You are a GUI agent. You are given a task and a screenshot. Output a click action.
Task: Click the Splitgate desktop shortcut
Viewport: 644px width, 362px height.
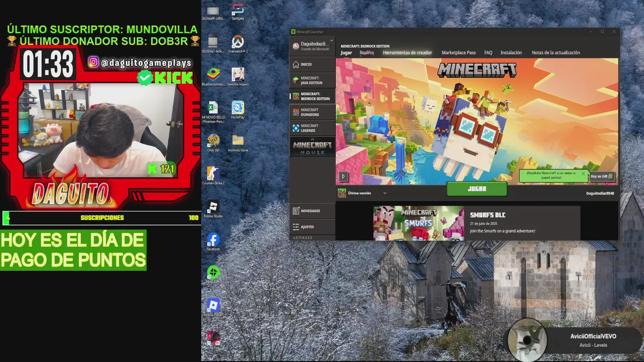(238, 13)
